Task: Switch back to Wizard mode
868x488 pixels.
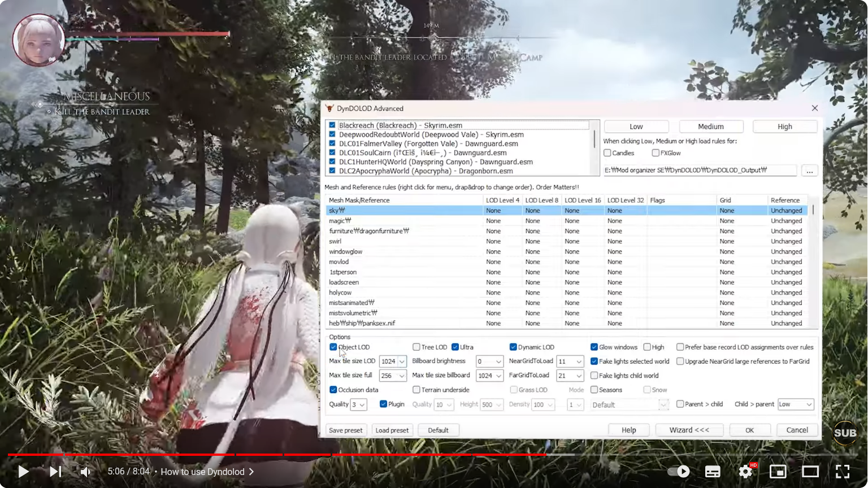Action: [689, 430]
